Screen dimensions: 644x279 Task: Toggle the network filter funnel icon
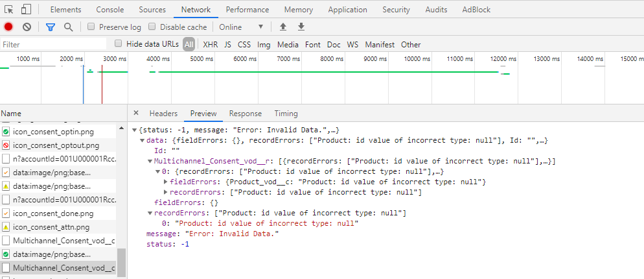[x=51, y=27]
